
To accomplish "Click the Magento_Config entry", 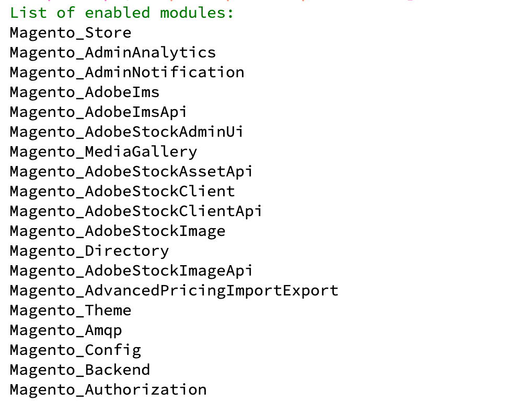I will click(x=75, y=350).
